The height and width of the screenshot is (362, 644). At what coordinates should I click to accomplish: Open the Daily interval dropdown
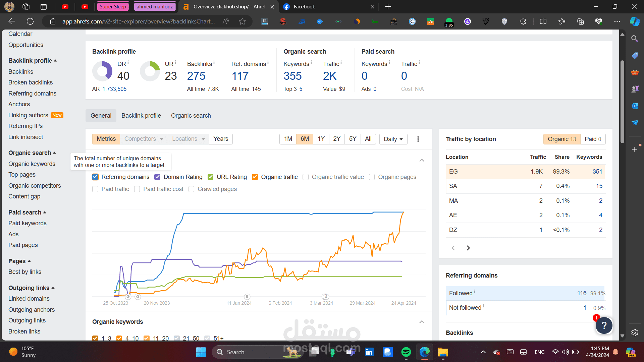(393, 139)
